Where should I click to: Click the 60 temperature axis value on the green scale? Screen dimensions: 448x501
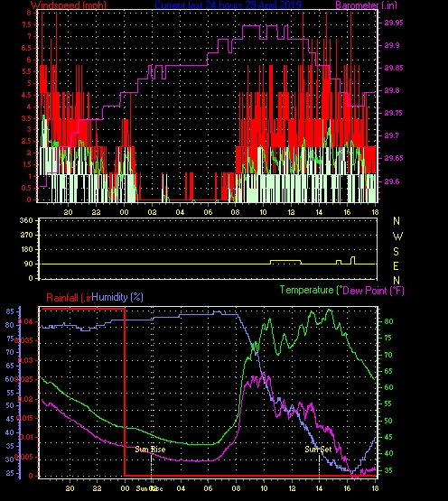[388, 387]
